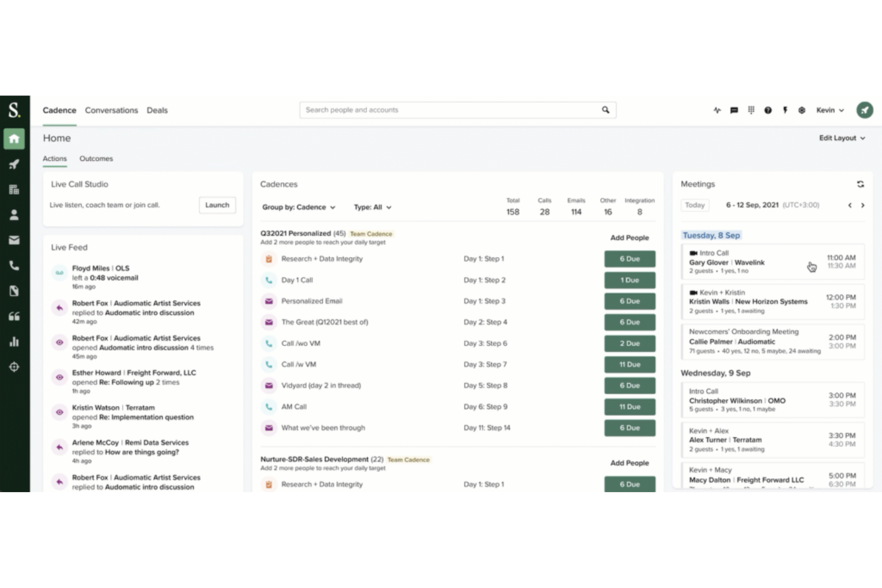Switch to the Outcomes tab
Image resolution: width=882 pixels, height=588 pixels.
pyautogui.click(x=96, y=158)
